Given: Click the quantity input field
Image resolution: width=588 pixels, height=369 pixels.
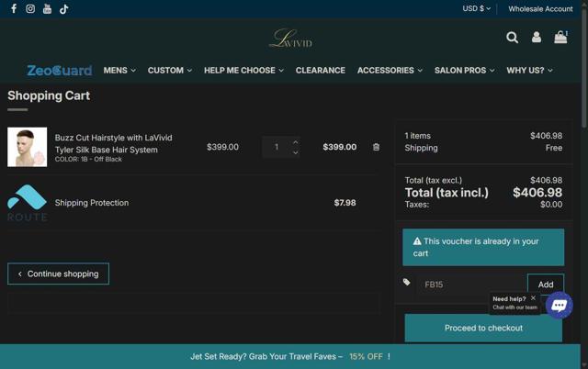Looking at the screenshot, I should (x=277, y=147).
